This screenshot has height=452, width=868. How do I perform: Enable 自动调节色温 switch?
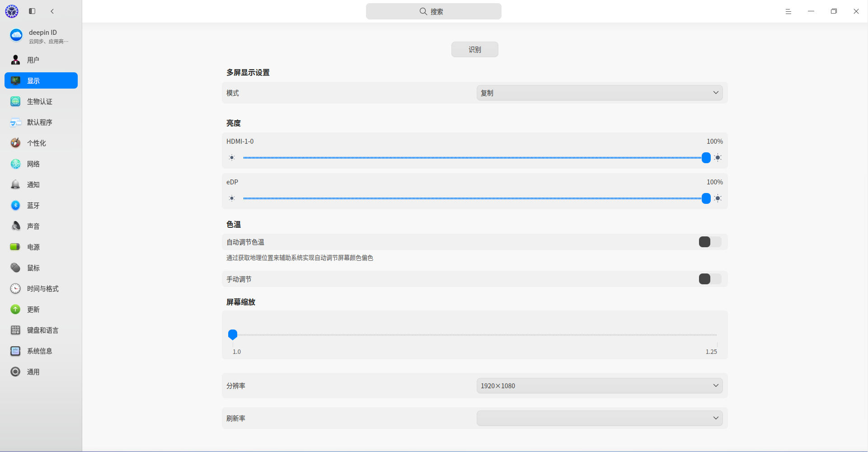710,242
